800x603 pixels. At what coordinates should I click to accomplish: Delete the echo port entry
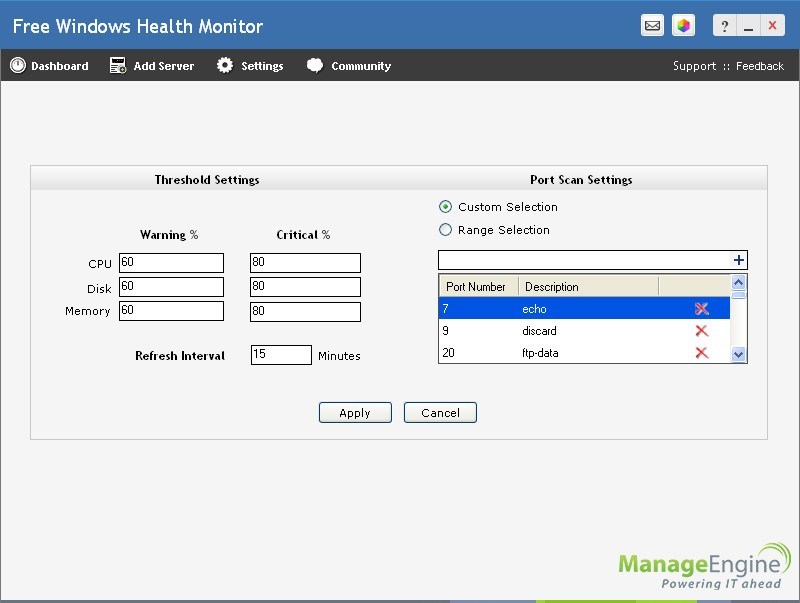pos(703,308)
